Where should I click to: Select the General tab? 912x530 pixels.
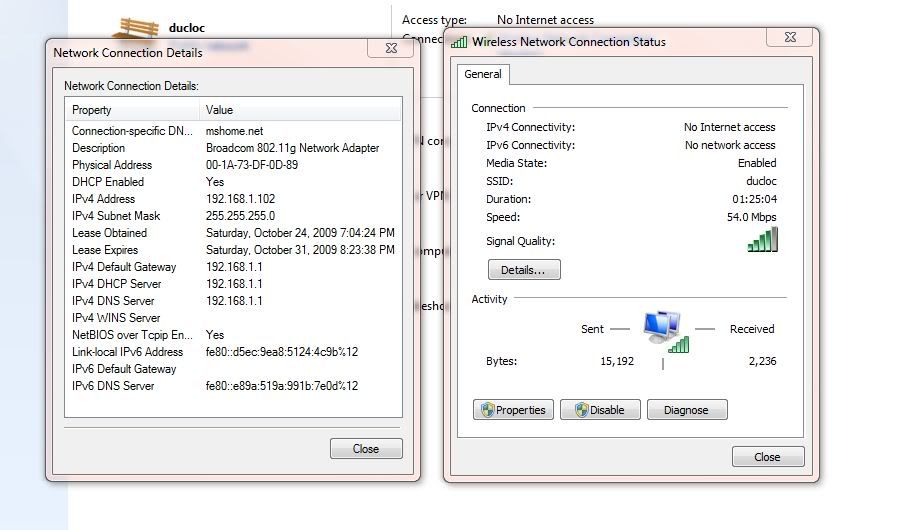(483, 74)
